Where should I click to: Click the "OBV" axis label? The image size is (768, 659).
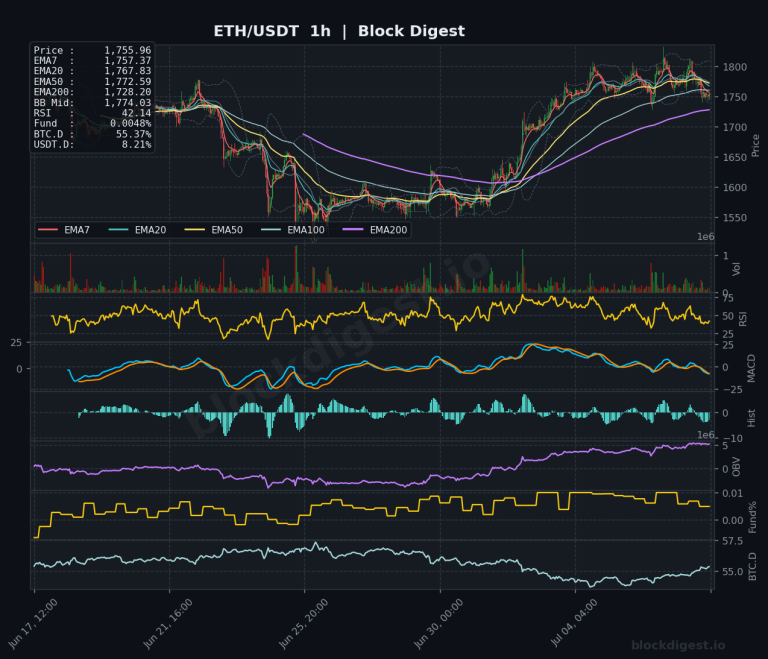[x=736, y=467]
